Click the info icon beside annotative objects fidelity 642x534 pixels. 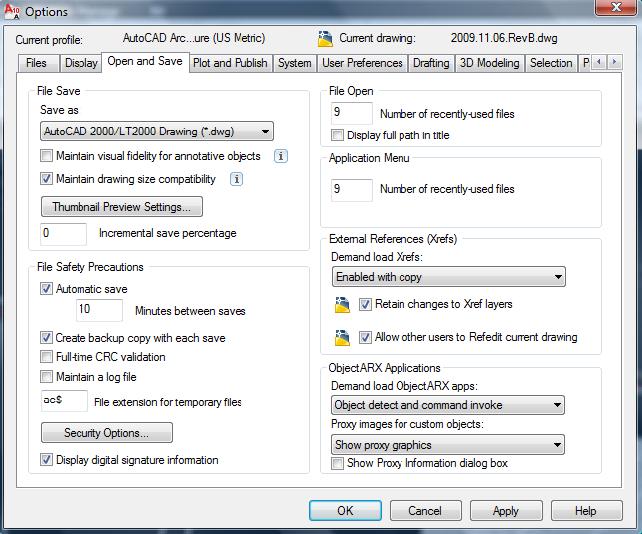(280, 156)
